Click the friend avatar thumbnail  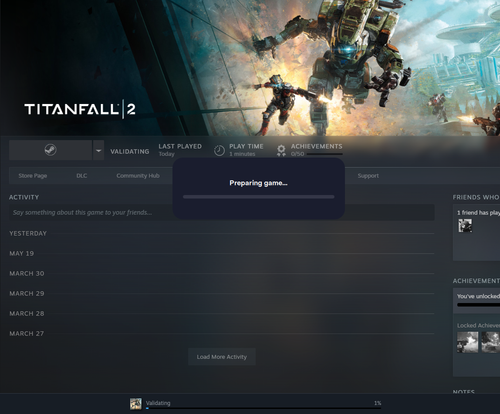(465, 226)
